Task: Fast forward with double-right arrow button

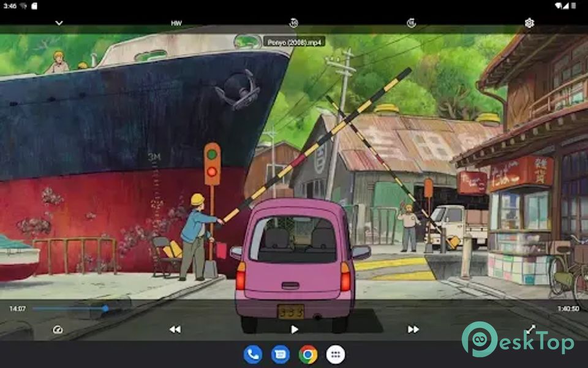Action: click(x=413, y=329)
